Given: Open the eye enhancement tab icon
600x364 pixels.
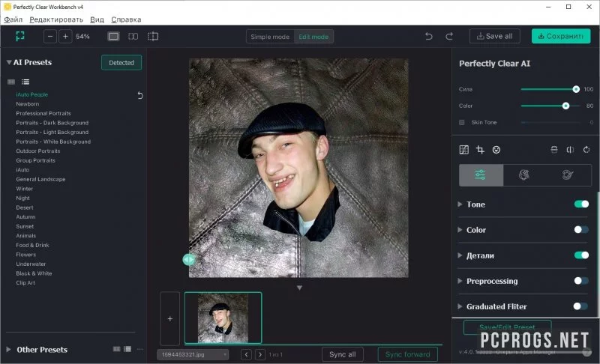Looking at the screenshot, I should (568, 175).
